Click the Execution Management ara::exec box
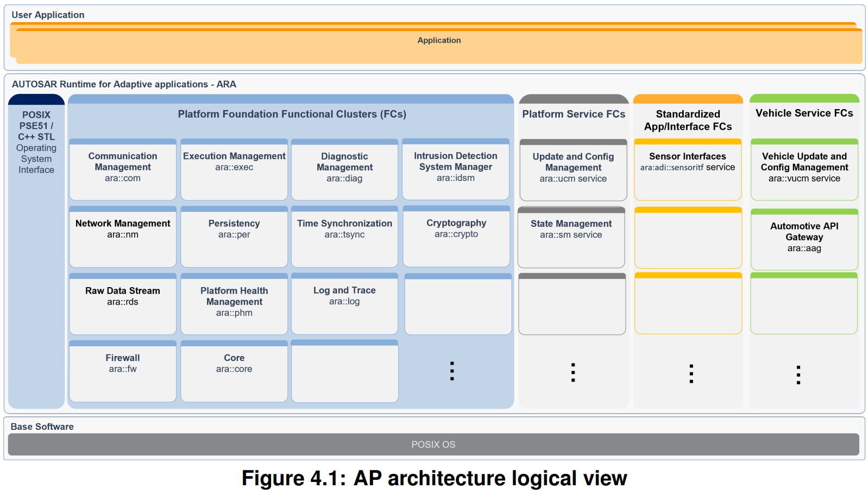Image resolution: width=868 pixels, height=495 pixels. click(234, 169)
